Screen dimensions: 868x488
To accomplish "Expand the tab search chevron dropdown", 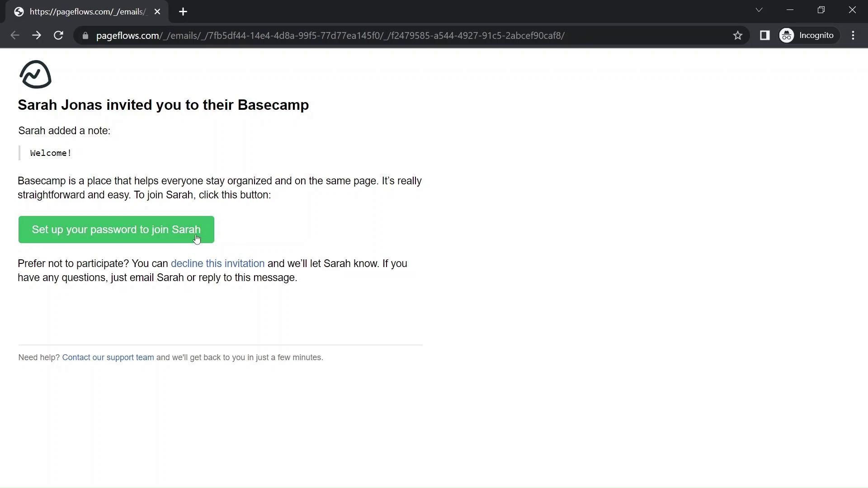I will point(759,10).
